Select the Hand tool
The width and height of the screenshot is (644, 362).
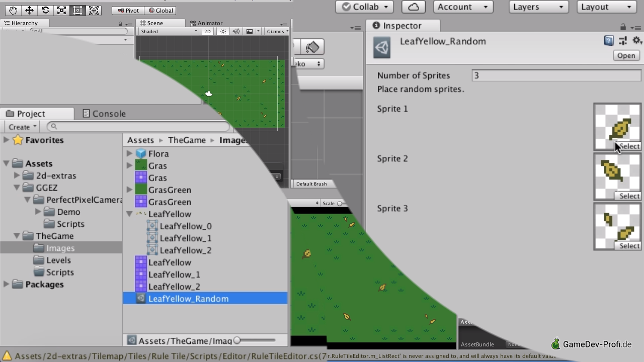coord(14,10)
